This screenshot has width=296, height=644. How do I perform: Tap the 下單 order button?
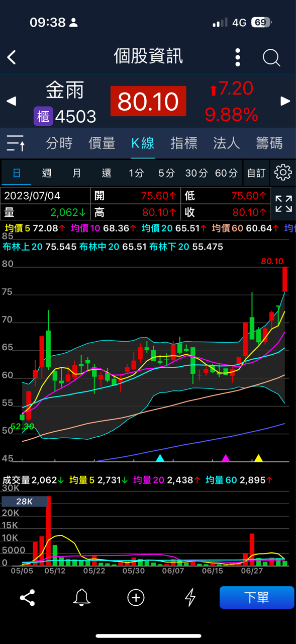[x=257, y=598]
